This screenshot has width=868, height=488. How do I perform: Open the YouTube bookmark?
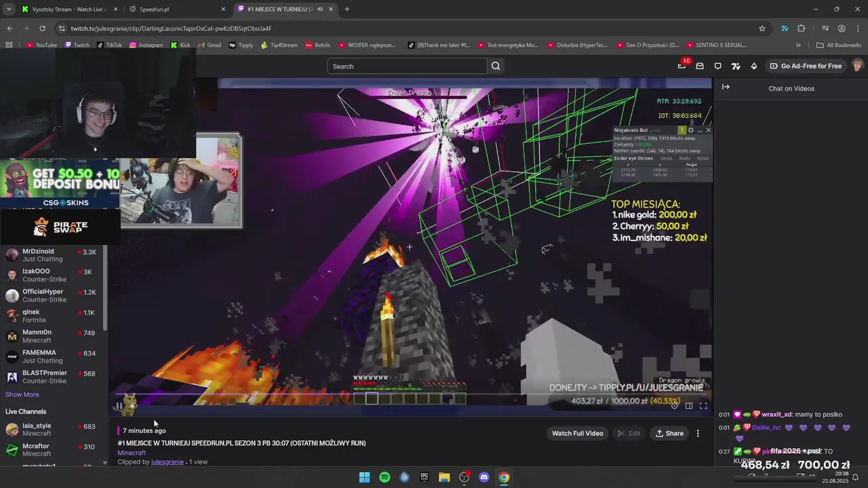[x=41, y=45]
